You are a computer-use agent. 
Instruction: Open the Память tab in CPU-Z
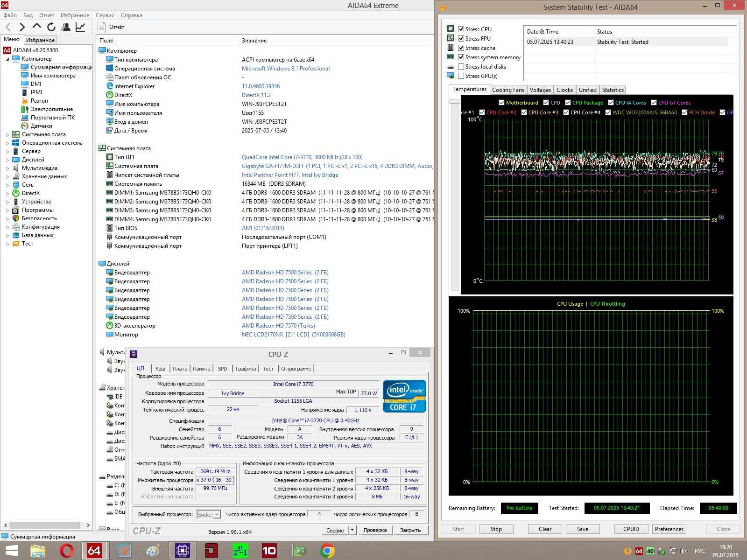(201, 369)
